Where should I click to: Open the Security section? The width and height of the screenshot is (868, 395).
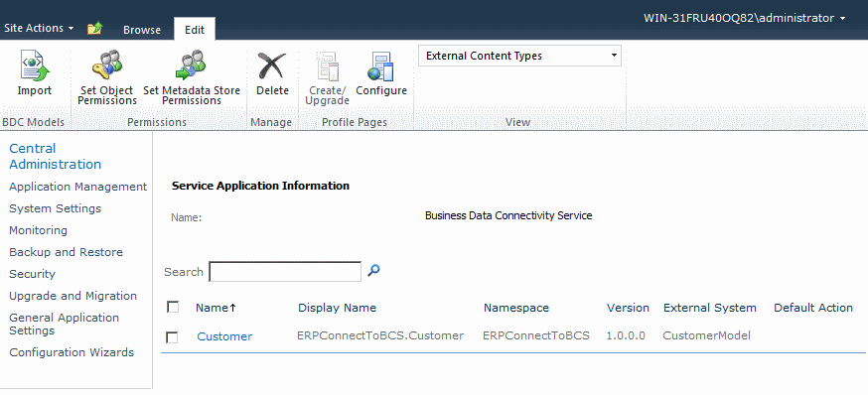tap(32, 274)
